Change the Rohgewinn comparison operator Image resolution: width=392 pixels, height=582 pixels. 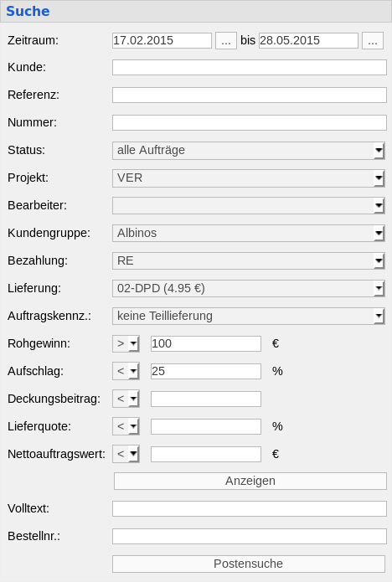tap(126, 343)
